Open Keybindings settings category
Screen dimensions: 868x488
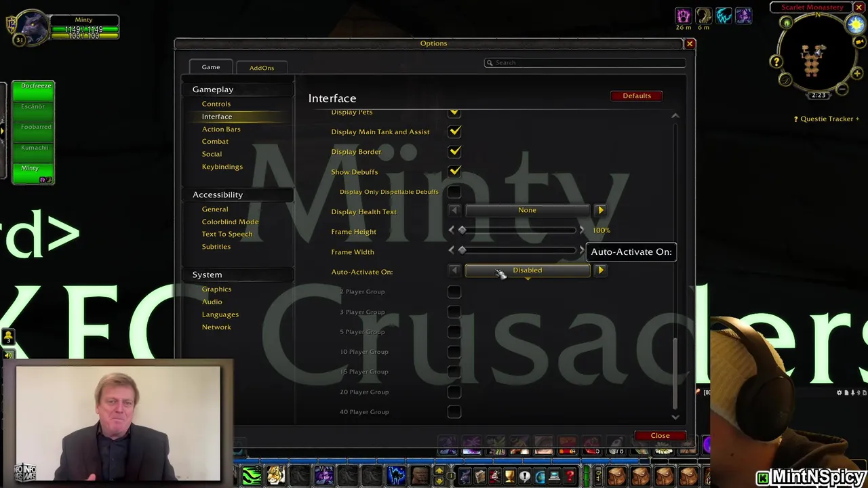(222, 167)
